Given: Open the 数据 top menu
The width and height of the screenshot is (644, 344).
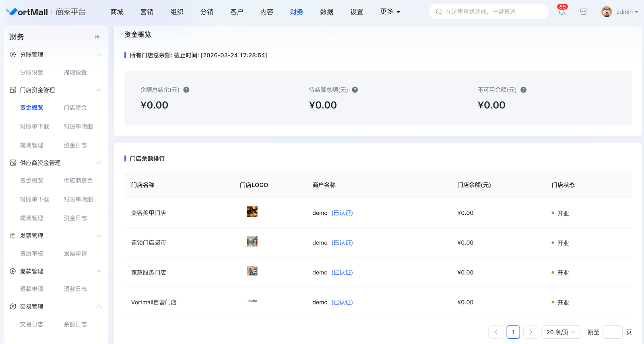Looking at the screenshot, I should 326,12.
